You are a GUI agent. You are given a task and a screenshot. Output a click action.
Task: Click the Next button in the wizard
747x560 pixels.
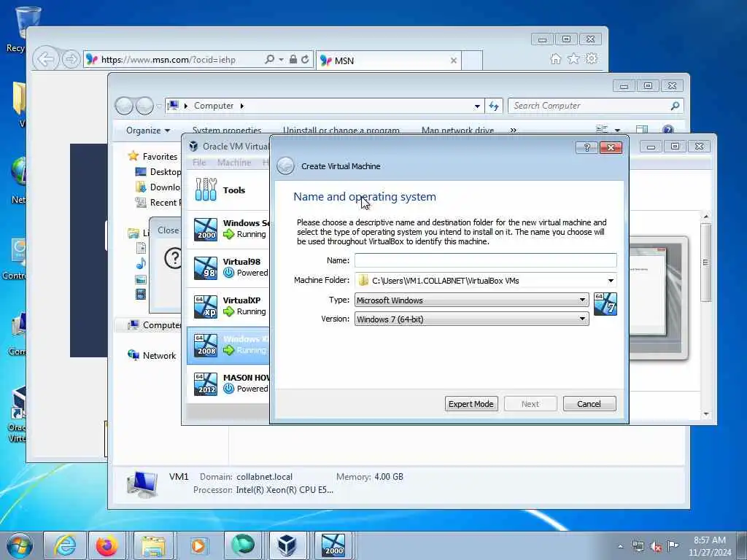pyautogui.click(x=530, y=404)
